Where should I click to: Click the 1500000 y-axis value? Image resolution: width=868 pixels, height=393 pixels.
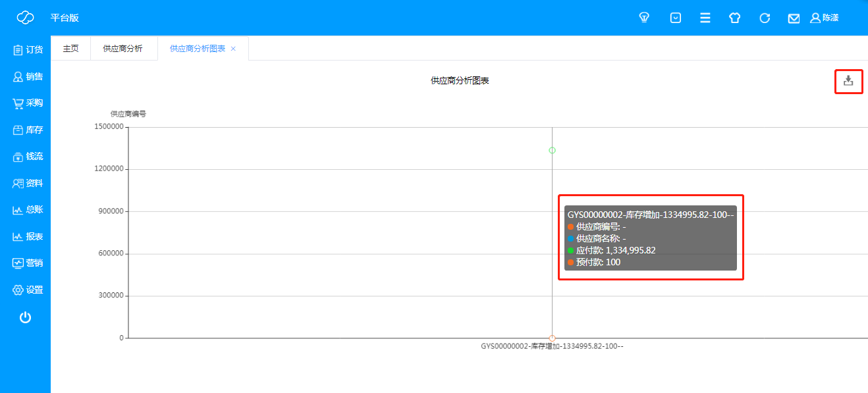(108, 126)
